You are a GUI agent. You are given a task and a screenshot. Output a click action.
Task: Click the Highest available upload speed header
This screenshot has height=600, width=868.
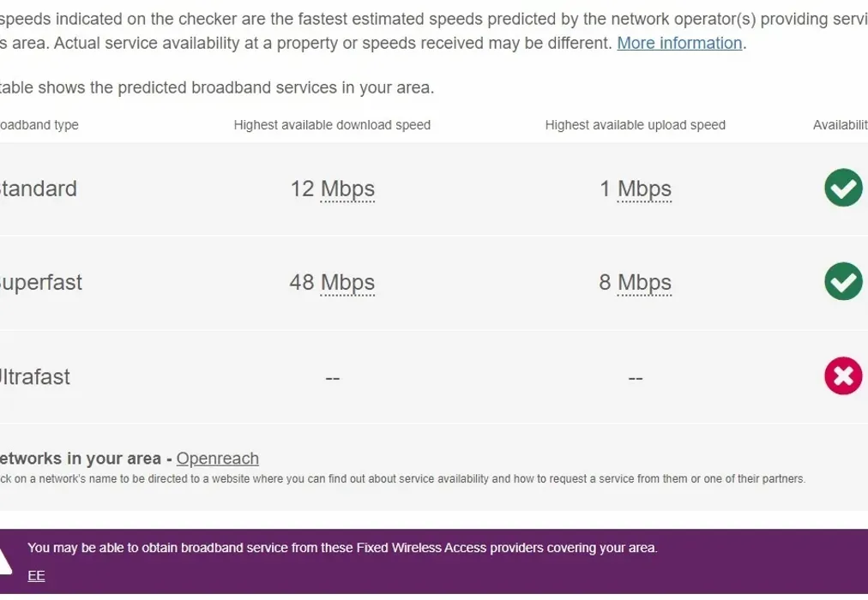pyautogui.click(x=635, y=125)
